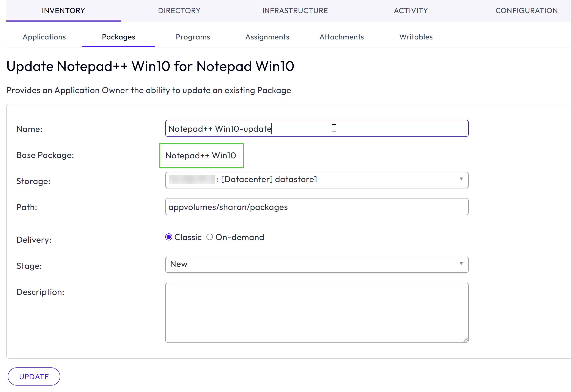The height and width of the screenshot is (392, 571).
Task: Open the Programs sub-tab
Action: click(193, 37)
